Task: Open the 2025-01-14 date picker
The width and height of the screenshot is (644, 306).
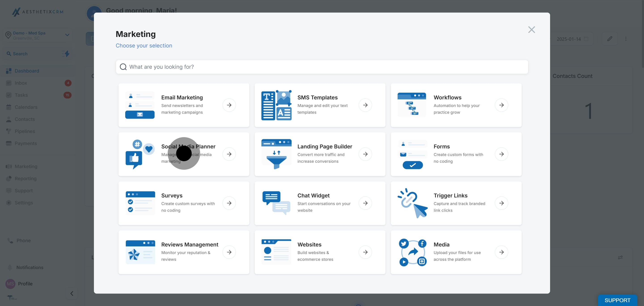Action: click(x=572, y=39)
